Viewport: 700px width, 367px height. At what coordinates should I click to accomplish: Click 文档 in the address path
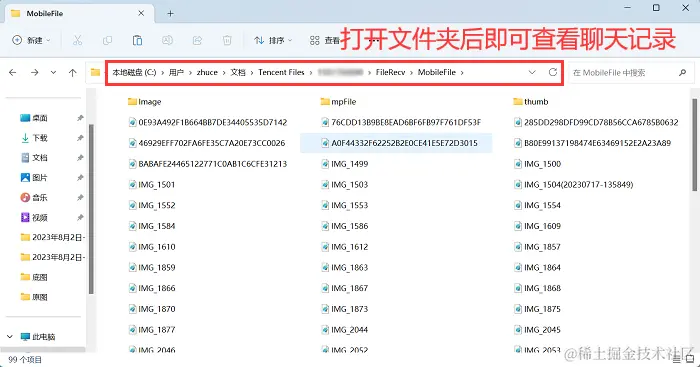coord(238,72)
